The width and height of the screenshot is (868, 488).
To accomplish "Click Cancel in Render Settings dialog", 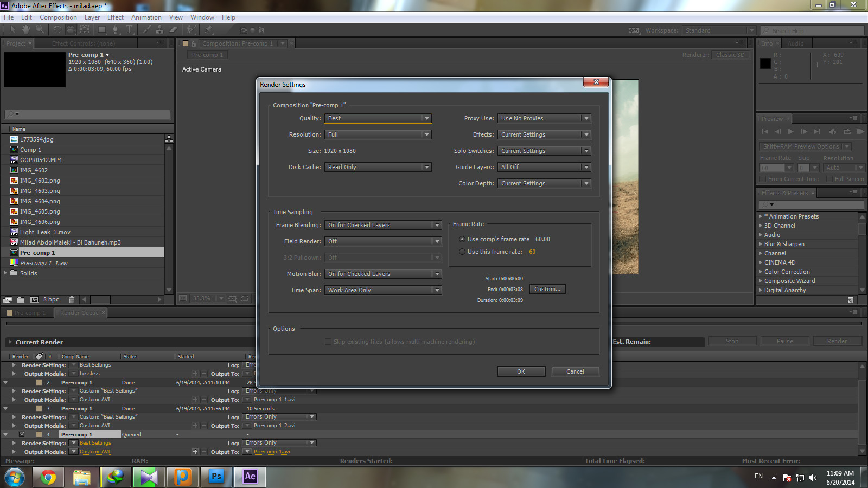I will click(575, 371).
